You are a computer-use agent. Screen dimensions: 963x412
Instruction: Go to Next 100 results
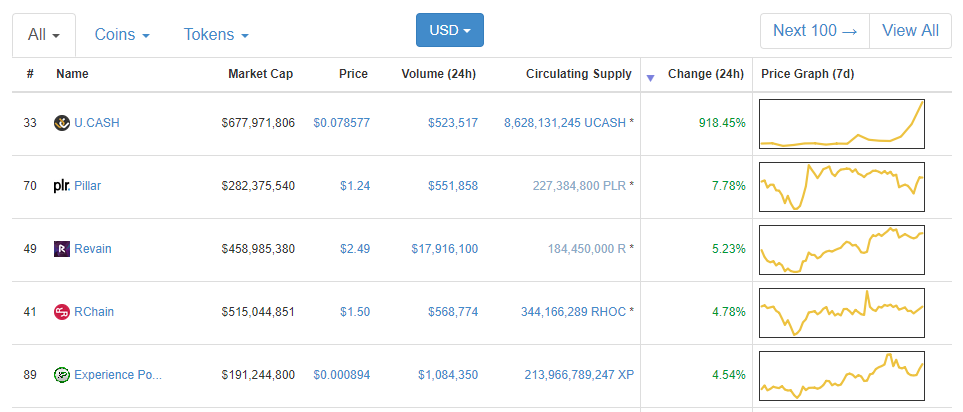tap(815, 30)
